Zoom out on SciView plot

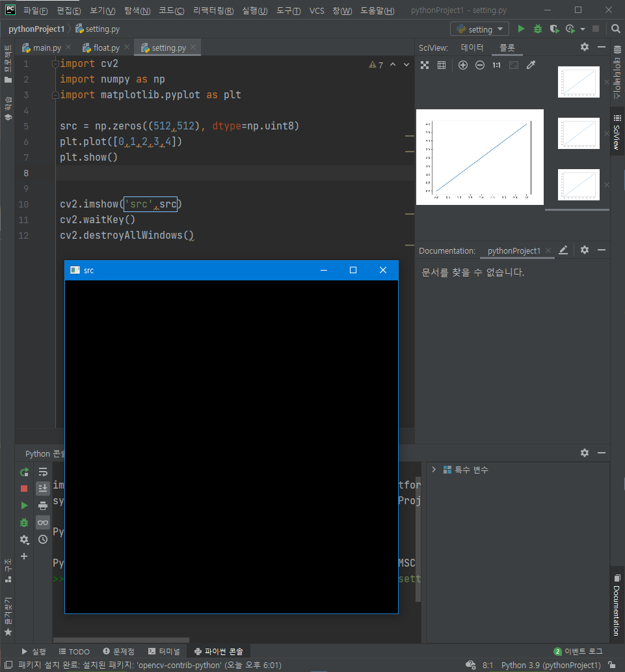pyautogui.click(x=480, y=65)
